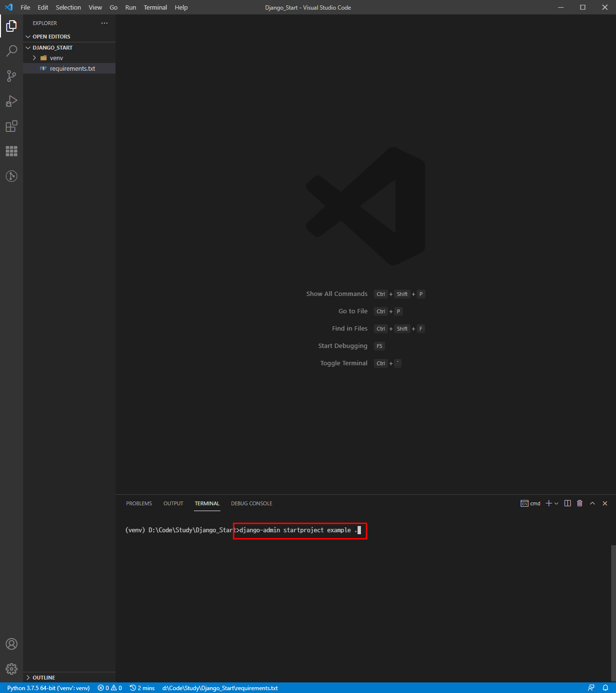Viewport: 616px width, 693px height.
Task: Open the Terminal menu
Action: (x=155, y=7)
